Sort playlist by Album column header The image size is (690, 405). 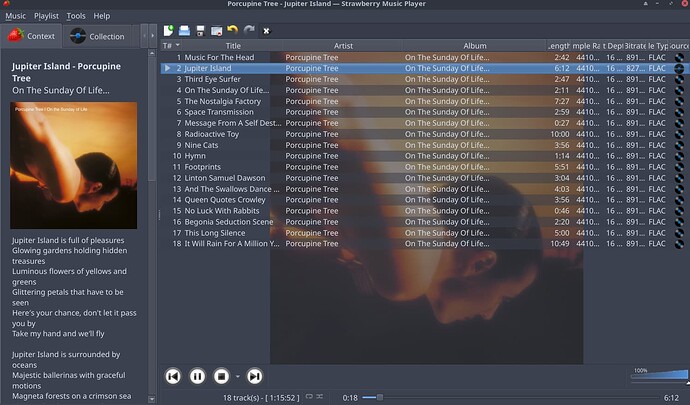point(475,45)
